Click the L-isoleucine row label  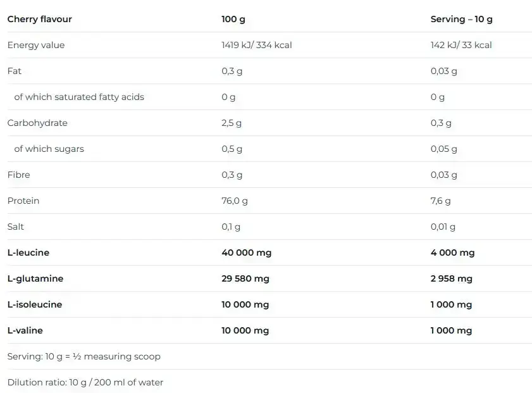pyautogui.click(x=35, y=304)
